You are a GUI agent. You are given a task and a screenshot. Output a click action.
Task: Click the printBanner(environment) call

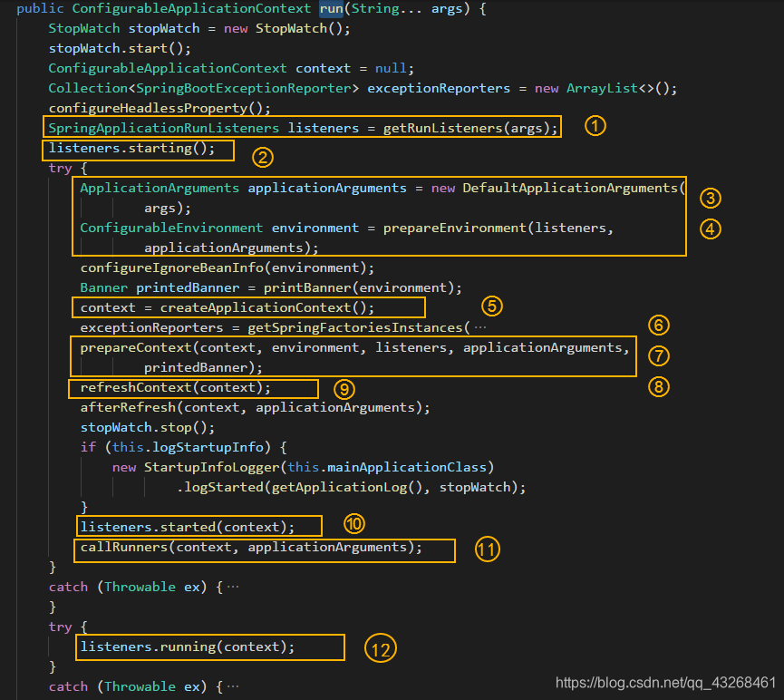pyautogui.click(x=359, y=288)
